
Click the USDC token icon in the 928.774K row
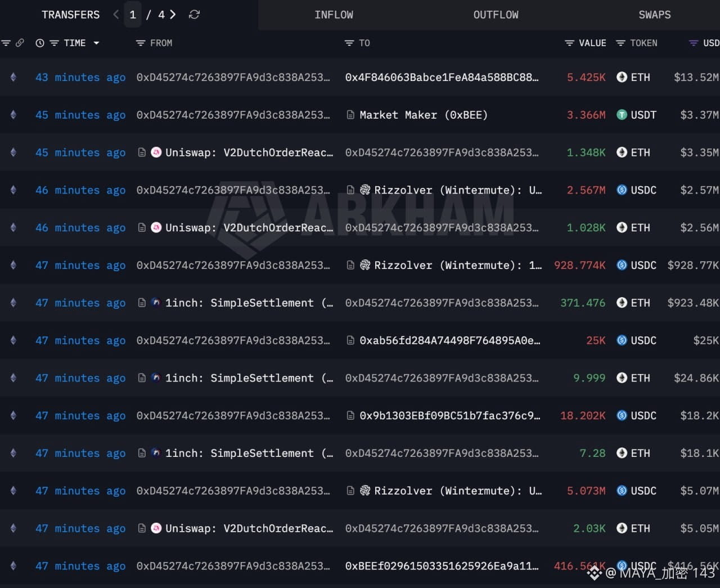click(x=622, y=265)
